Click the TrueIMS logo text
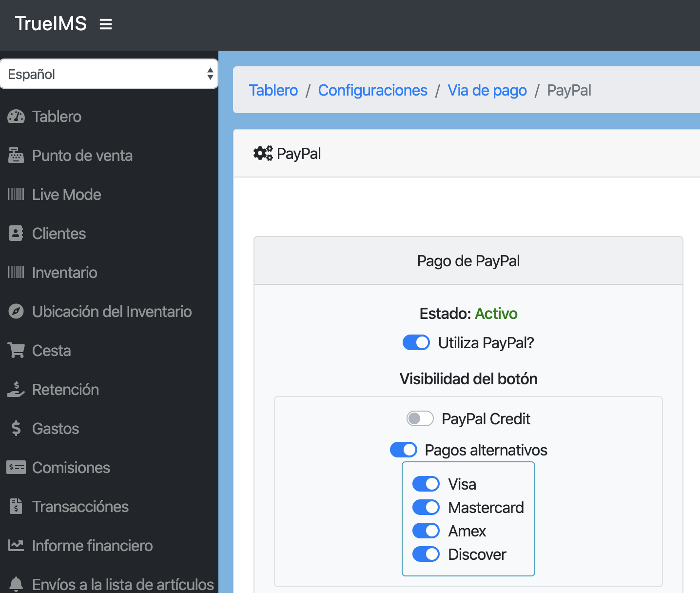The width and height of the screenshot is (700, 593). point(51,23)
